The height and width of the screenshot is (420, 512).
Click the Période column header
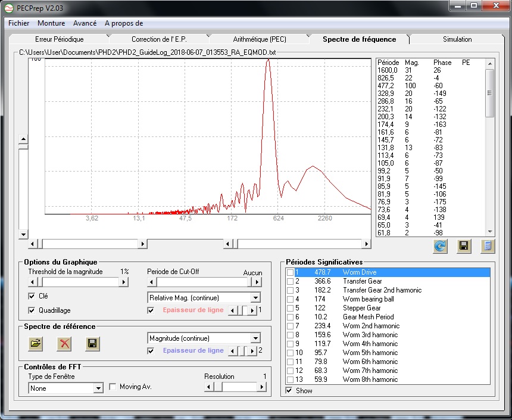388,63
